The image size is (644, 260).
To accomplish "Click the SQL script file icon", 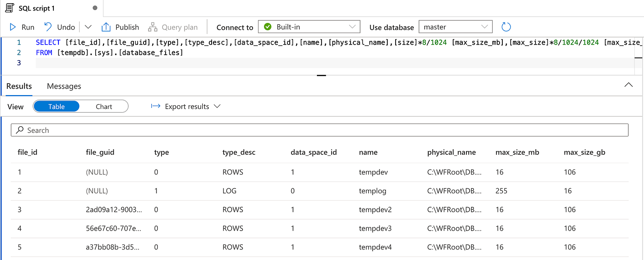I will 8,8.
